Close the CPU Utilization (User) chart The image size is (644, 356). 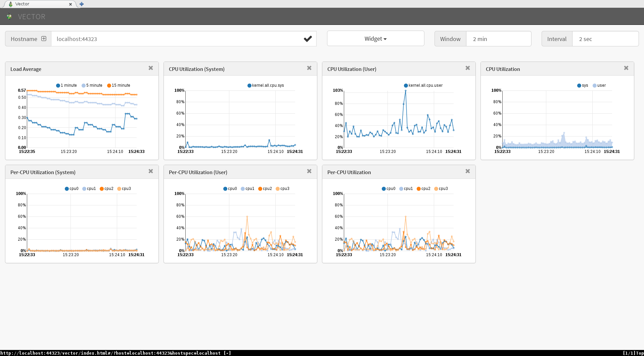tap(468, 68)
